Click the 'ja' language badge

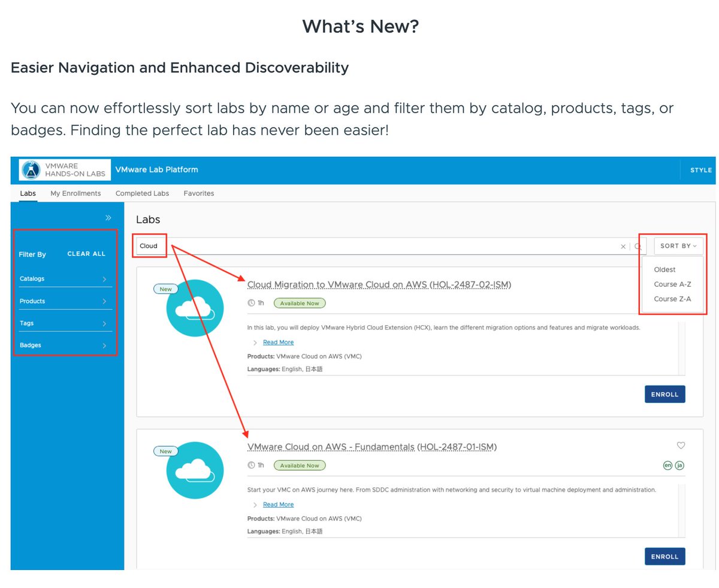(679, 465)
